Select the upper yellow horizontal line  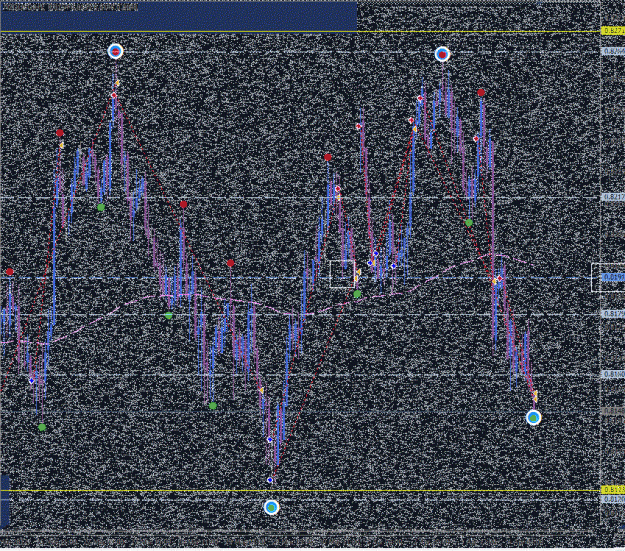pyautogui.click(x=300, y=31)
